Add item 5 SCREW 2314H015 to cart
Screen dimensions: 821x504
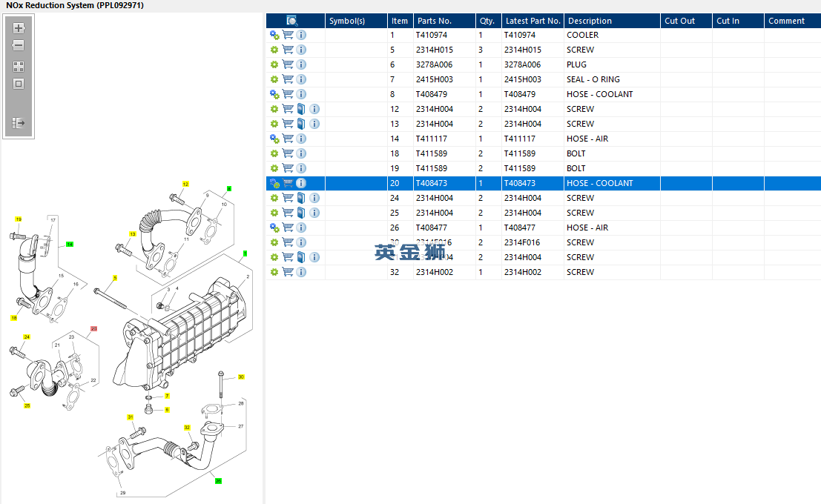288,50
